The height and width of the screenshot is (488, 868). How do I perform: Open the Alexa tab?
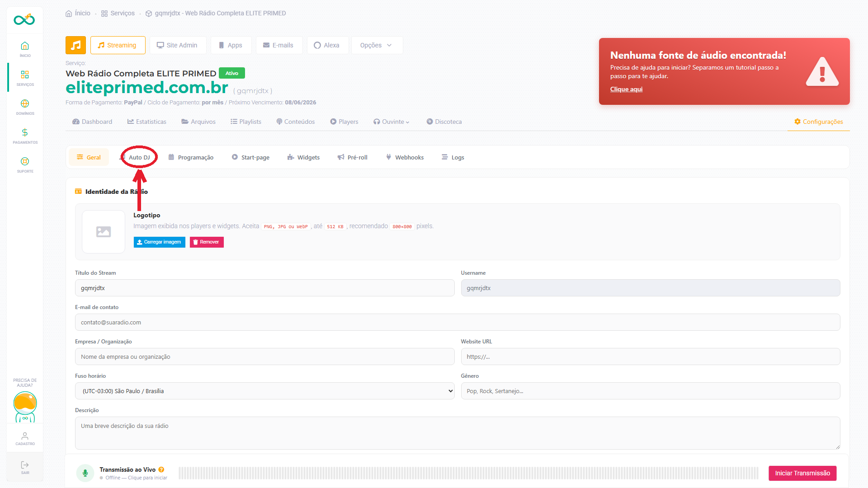coord(327,45)
